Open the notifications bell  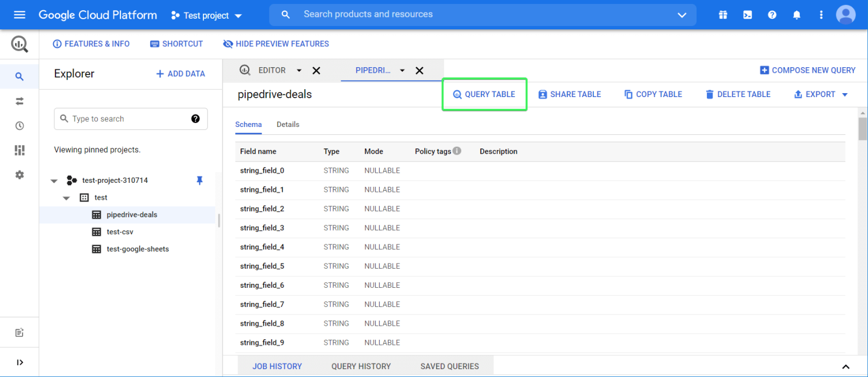coord(797,14)
